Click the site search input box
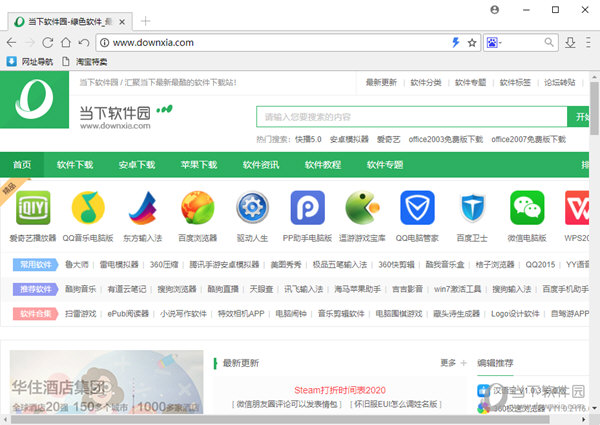The image size is (600, 425). (412, 117)
